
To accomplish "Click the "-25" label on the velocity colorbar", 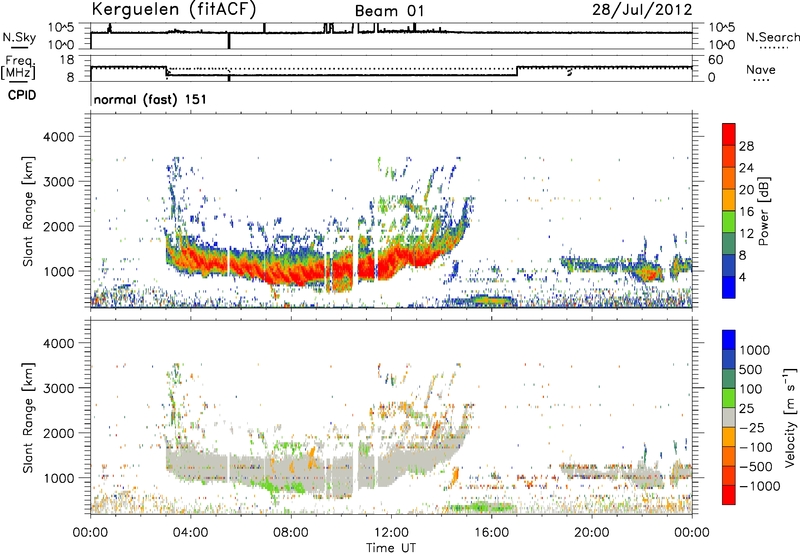I will 751,427.
